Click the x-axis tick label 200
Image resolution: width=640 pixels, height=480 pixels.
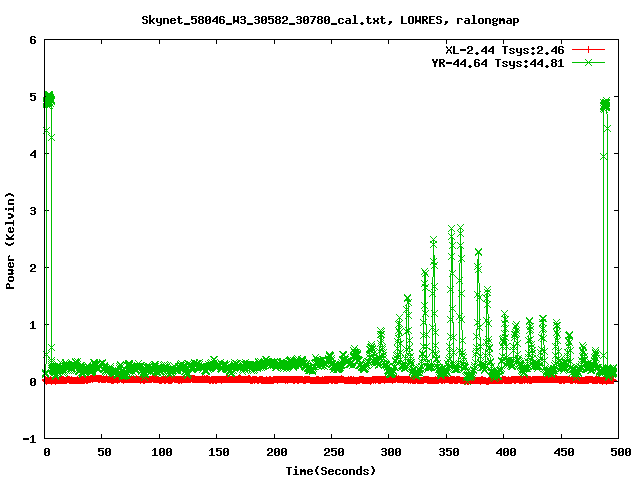click(277, 452)
